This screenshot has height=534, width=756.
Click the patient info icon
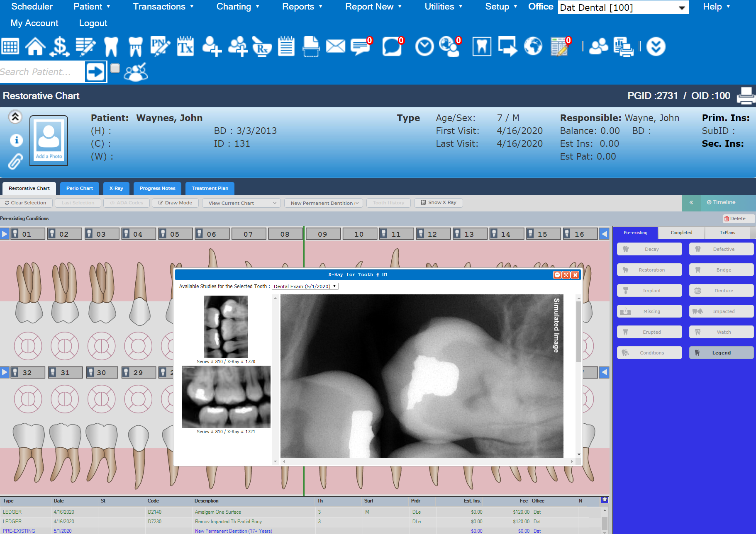coord(16,140)
